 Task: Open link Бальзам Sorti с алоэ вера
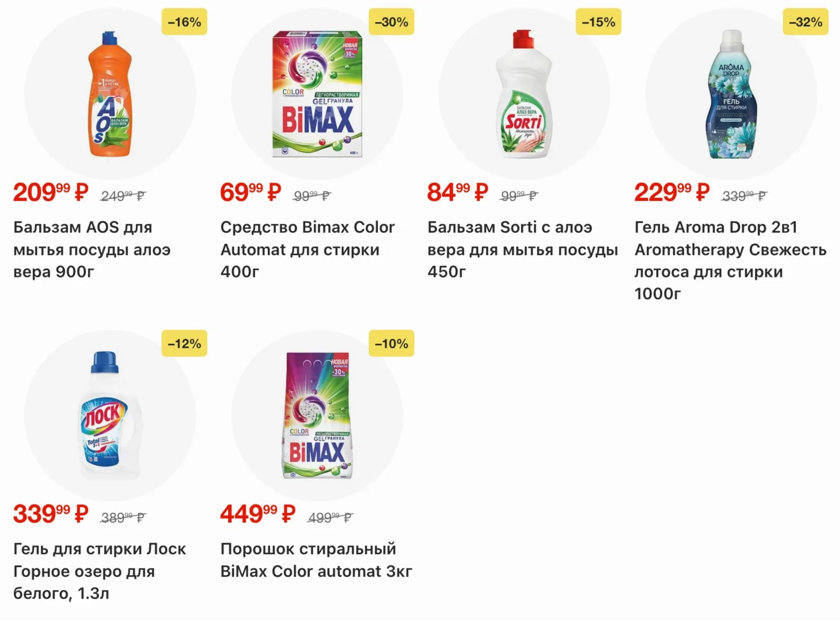(x=522, y=250)
